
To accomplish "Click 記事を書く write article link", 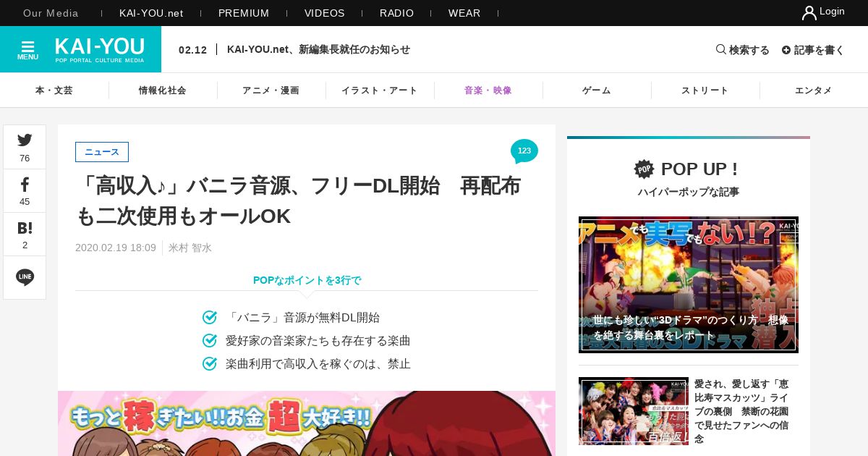I will coord(820,50).
